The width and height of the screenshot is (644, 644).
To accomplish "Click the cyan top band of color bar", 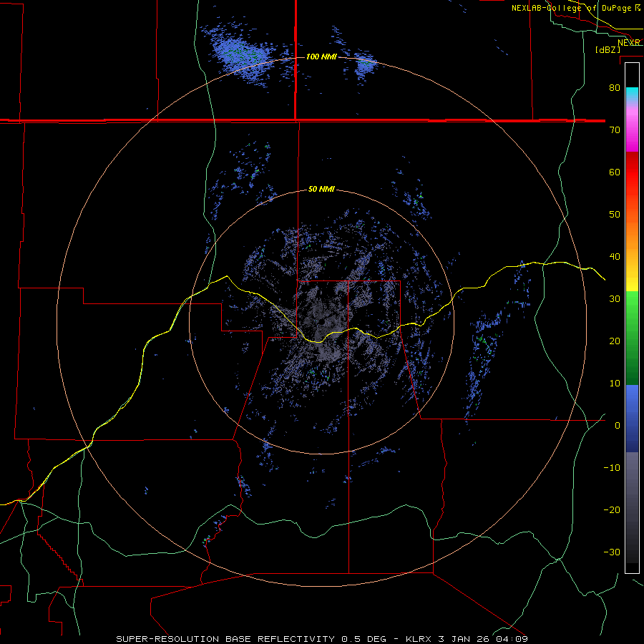I will click(632, 94).
